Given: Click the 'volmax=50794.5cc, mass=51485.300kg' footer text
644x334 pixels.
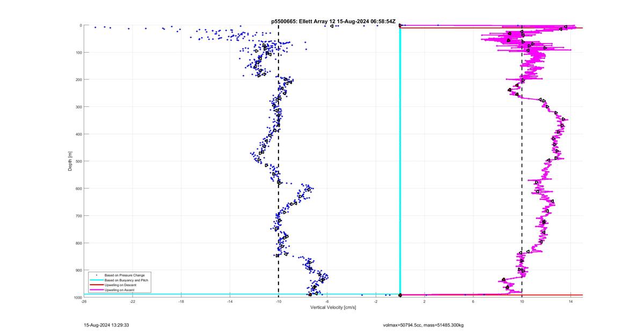Looking at the screenshot, I should (x=423, y=325).
